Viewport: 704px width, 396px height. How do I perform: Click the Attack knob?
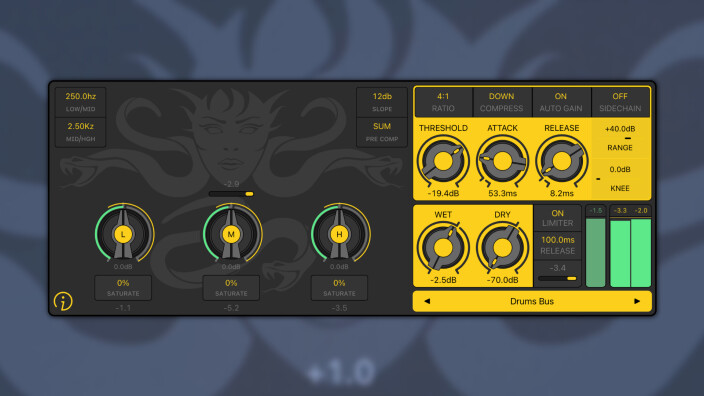(502, 161)
